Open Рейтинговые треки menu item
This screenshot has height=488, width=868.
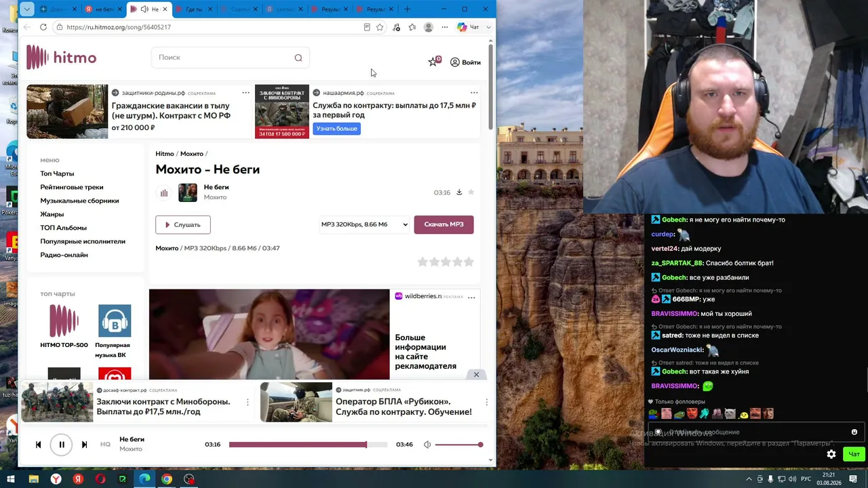point(72,187)
